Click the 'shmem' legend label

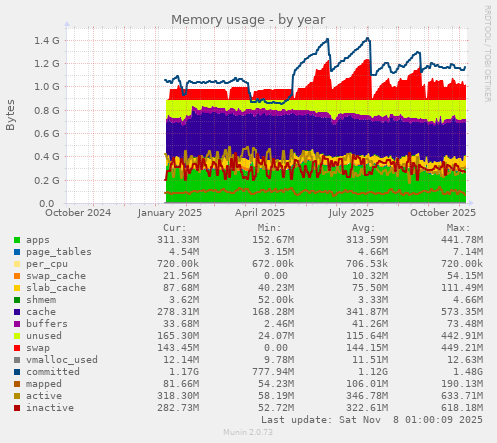pyautogui.click(x=41, y=300)
